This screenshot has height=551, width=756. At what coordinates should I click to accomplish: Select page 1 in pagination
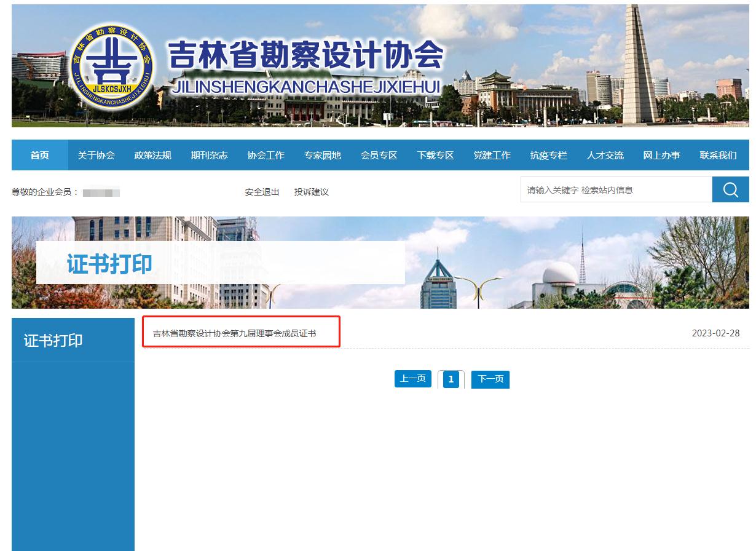click(451, 379)
